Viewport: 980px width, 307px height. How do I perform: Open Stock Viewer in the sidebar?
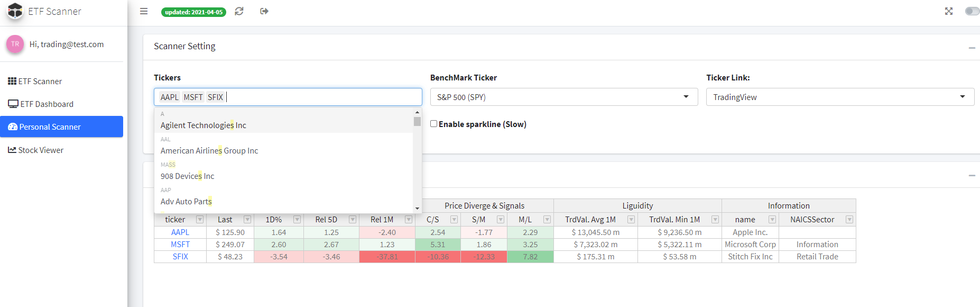(61, 150)
